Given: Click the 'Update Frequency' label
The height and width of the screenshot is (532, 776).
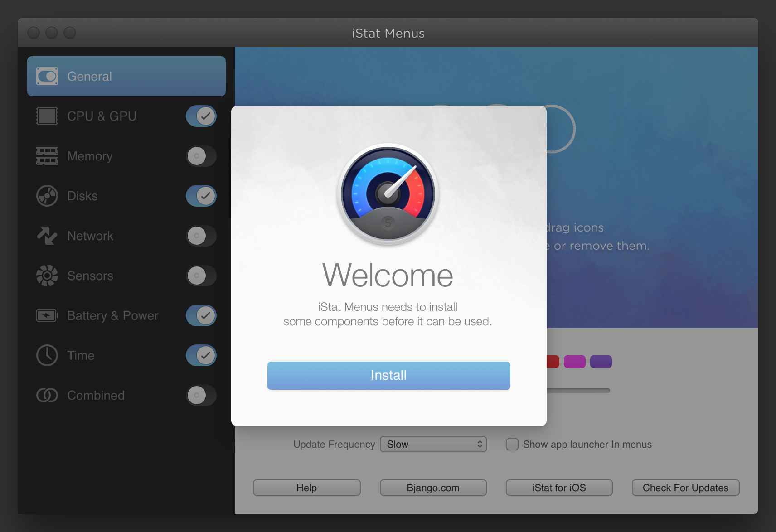Looking at the screenshot, I should [x=334, y=444].
